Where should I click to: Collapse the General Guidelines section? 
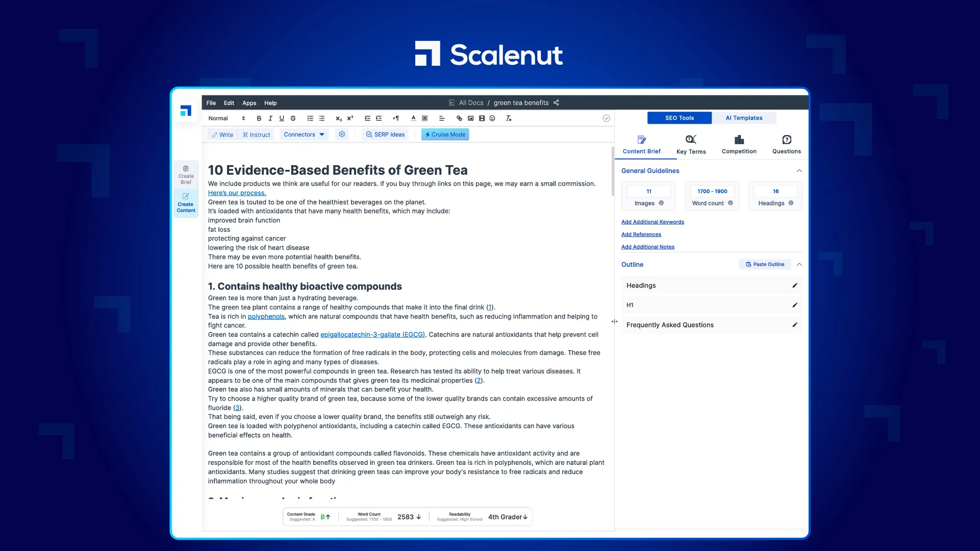coord(799,171)
